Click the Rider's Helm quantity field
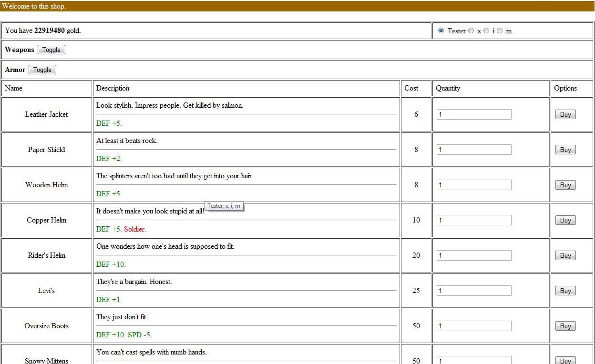 (x=474, y=255)
